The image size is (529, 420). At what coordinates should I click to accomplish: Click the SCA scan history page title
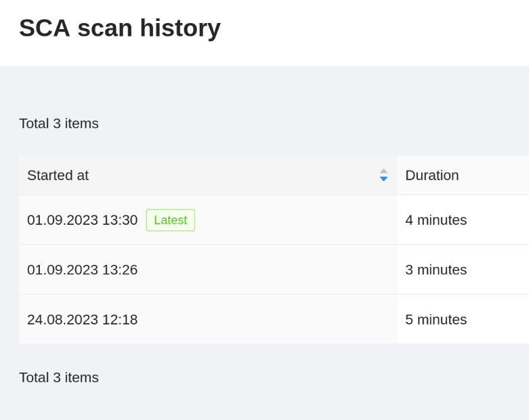tap(120, 28)
